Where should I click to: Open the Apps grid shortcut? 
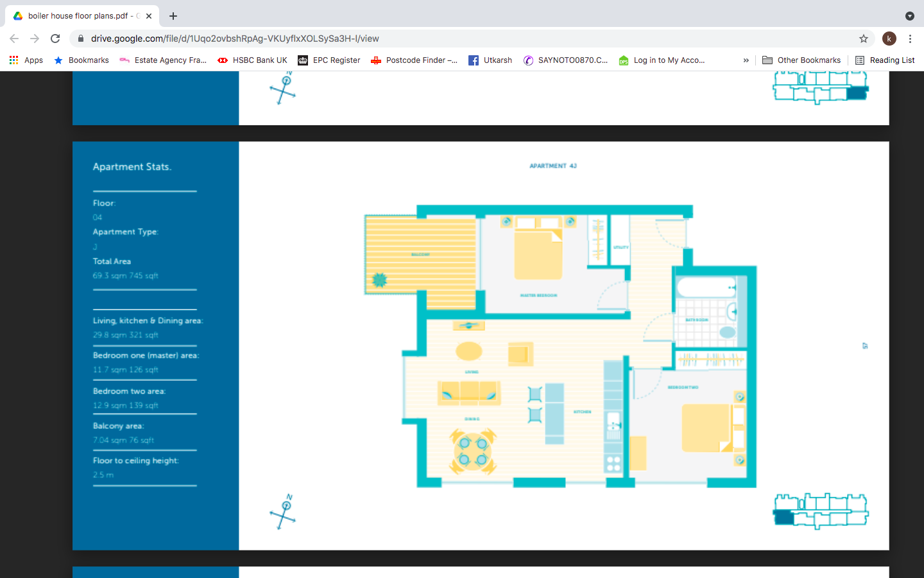point(26,60)
